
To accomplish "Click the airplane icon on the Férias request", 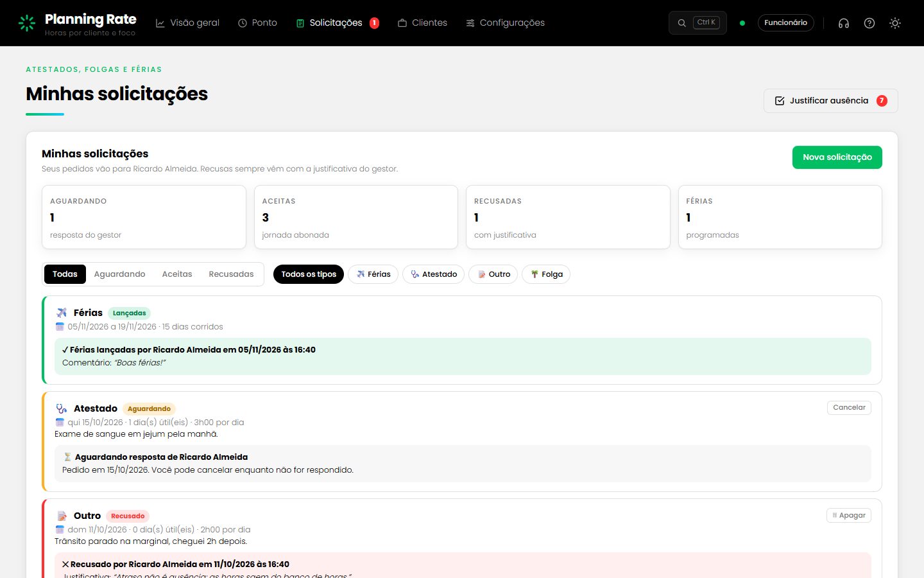I will tap(62, 313).
